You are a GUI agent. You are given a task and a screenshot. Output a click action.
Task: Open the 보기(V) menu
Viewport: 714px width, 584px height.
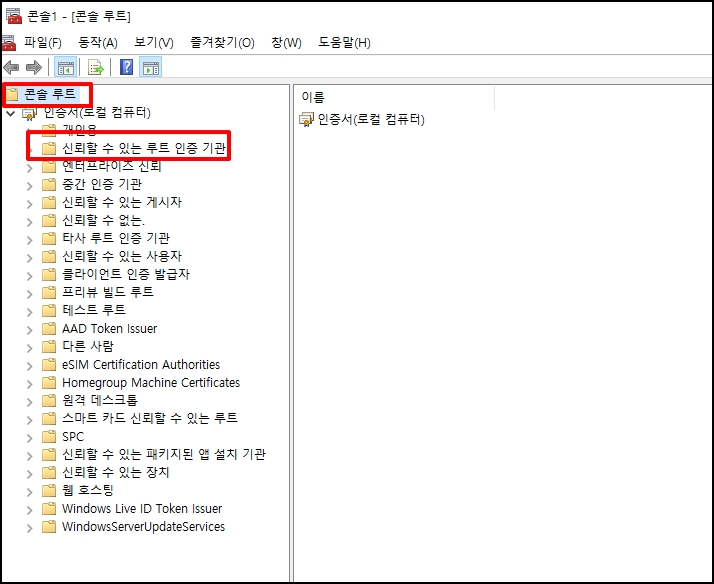click(154, 43)
